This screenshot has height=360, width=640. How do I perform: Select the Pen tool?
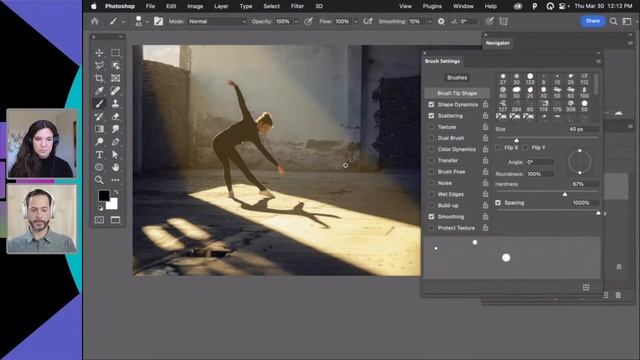pos(116,142)
